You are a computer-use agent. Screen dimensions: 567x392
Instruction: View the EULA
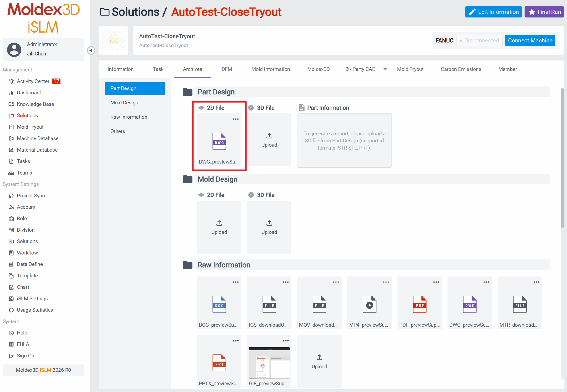[23, 344]
